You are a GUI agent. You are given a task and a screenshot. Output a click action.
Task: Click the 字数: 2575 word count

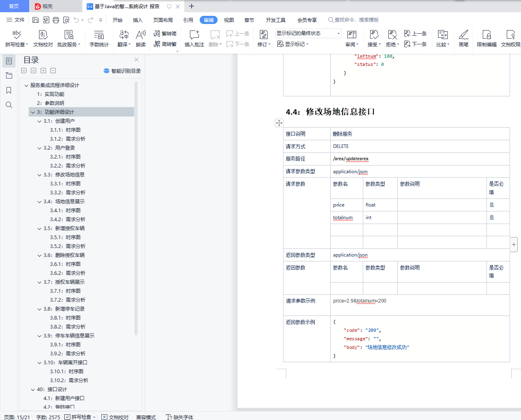click(x=48, y=417)
